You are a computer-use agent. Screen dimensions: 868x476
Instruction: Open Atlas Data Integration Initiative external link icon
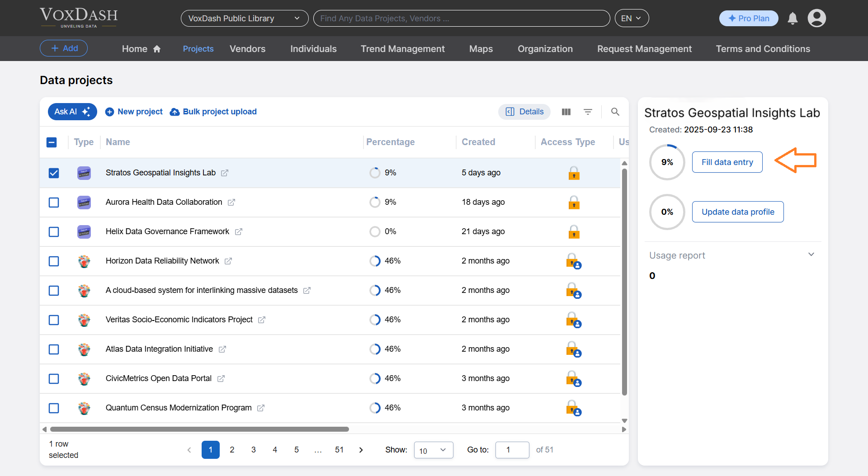pyautogui.click(x=222, y=349)
